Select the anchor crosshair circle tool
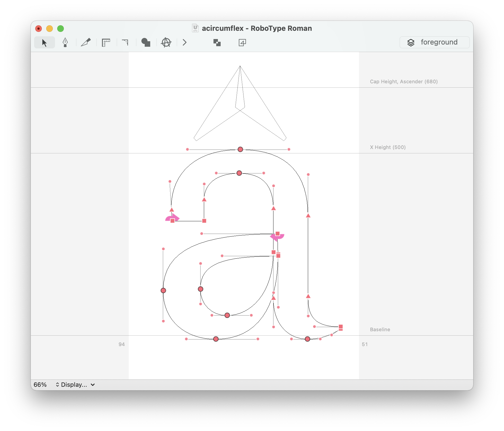The image size is (504, 431). [166, 42]
